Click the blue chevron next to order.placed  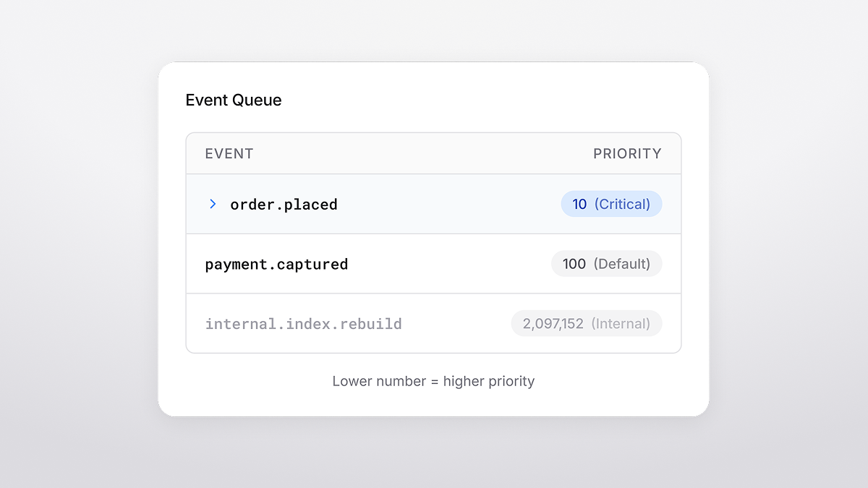tap(212, 204)
